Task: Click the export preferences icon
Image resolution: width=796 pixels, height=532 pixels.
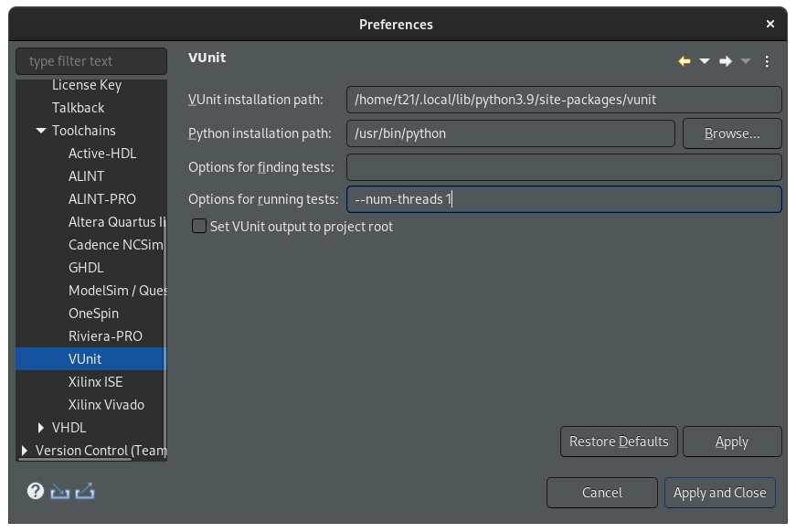Action: point(85,491)
